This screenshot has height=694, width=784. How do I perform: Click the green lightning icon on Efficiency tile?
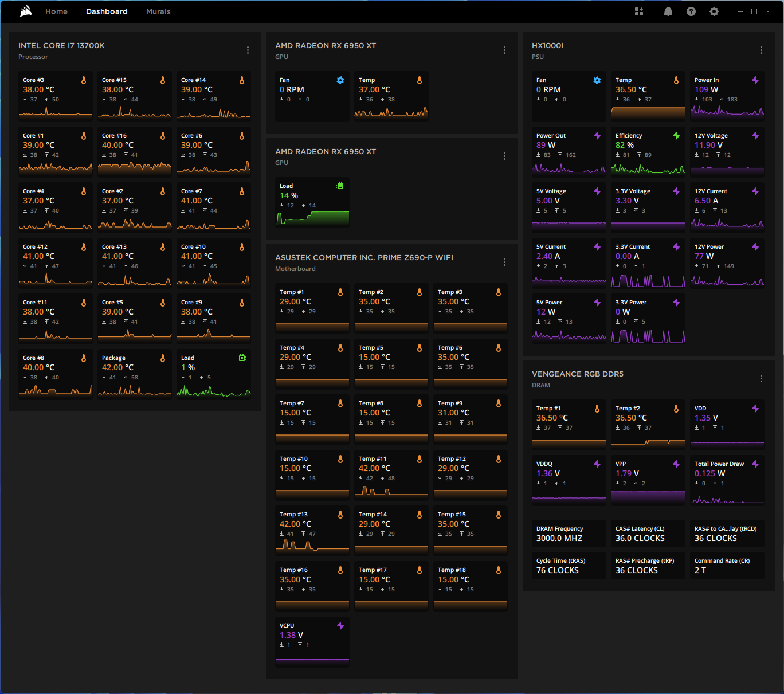point(676,136)
